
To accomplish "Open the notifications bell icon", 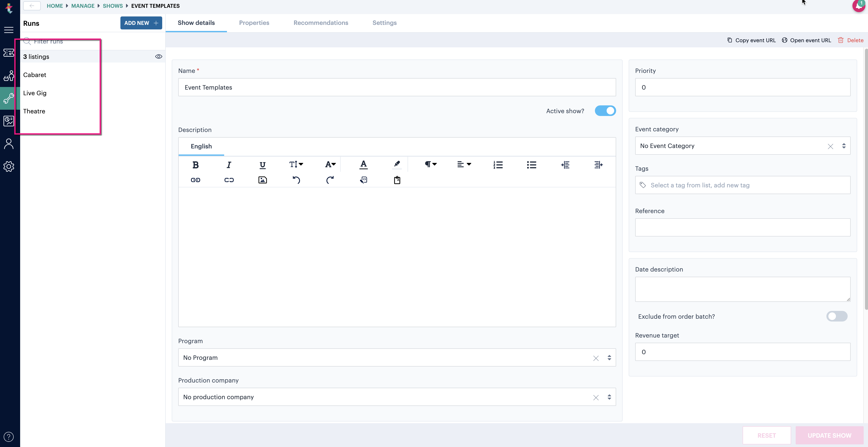I will click(x=858, y=6).
